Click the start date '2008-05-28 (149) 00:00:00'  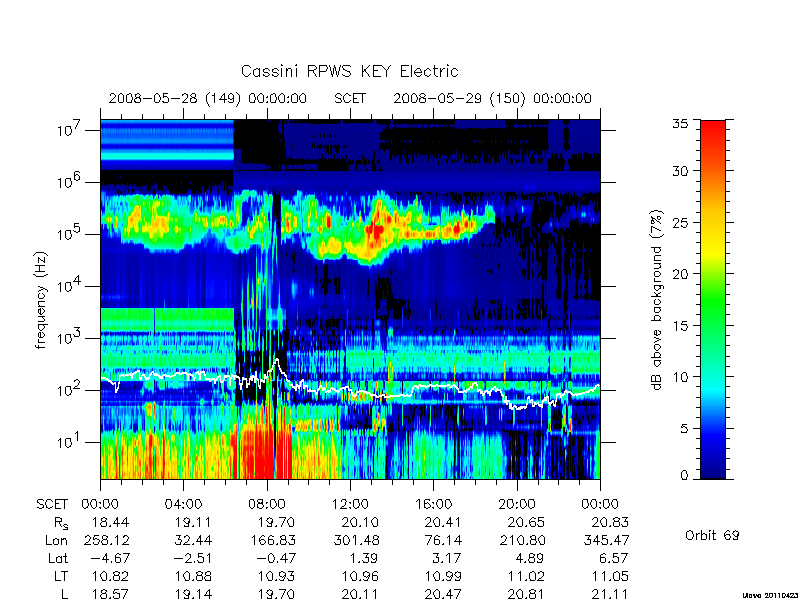(208, 98)
